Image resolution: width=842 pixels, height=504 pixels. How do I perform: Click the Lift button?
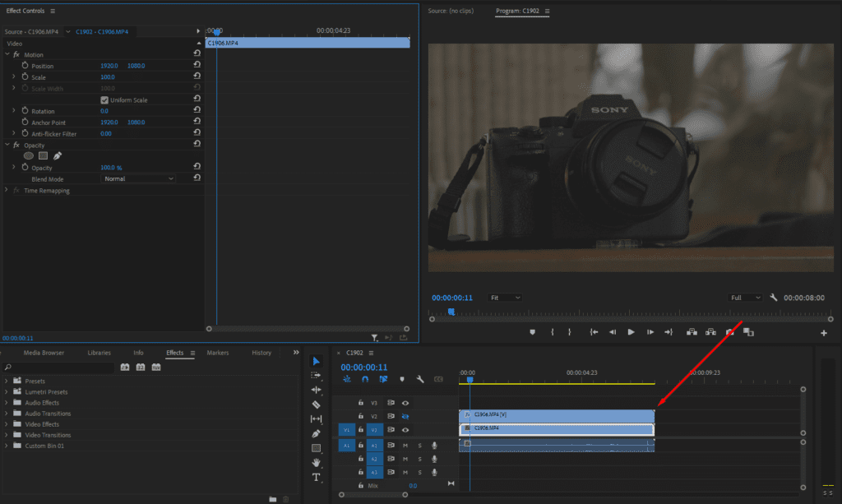[692, 332]
